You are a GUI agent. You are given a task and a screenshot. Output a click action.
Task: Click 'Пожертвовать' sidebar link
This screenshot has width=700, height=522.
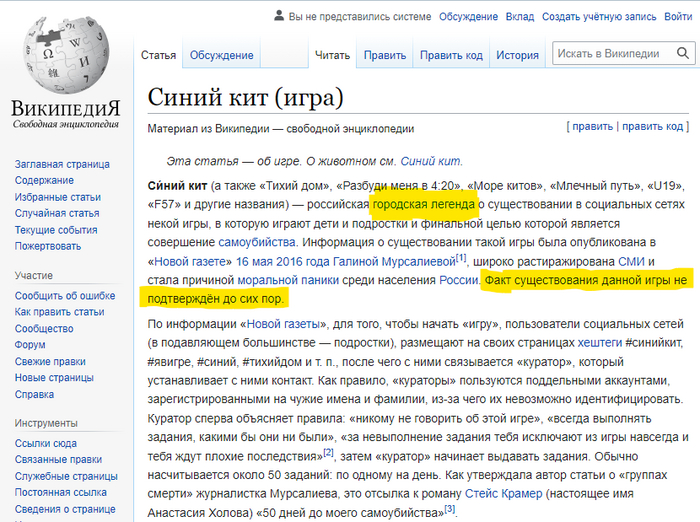coord(48,246)
